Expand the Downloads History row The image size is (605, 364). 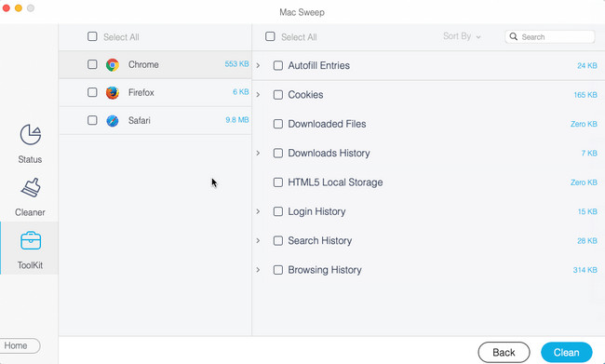point(258,154)
